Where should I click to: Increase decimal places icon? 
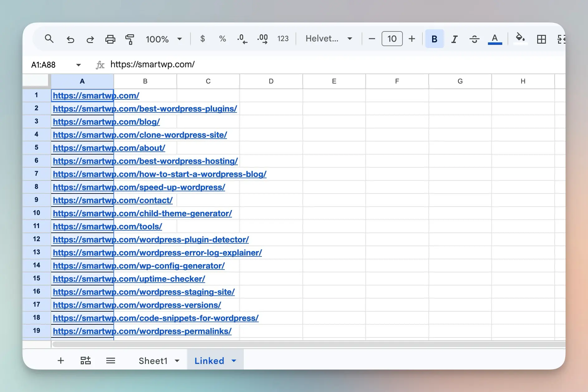(x=263, y=39)
